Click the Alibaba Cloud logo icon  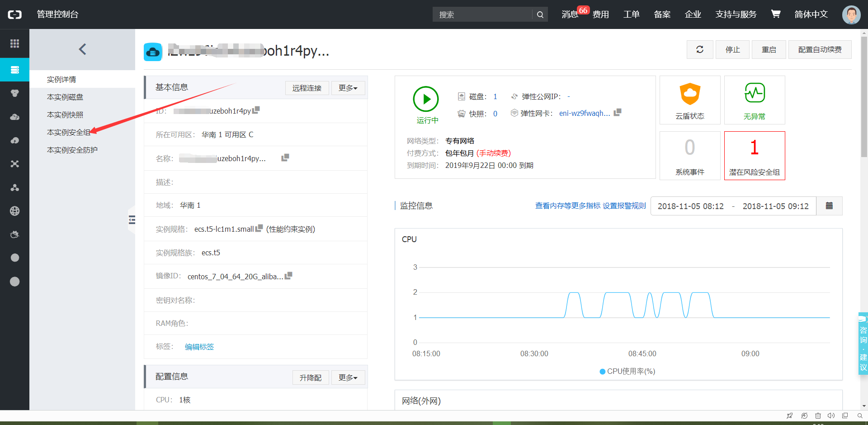tap(14, 14)
